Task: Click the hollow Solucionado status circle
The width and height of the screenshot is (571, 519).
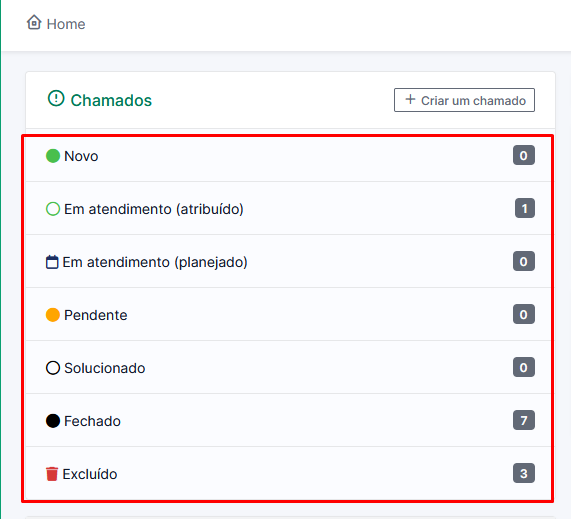Action: 53,368
